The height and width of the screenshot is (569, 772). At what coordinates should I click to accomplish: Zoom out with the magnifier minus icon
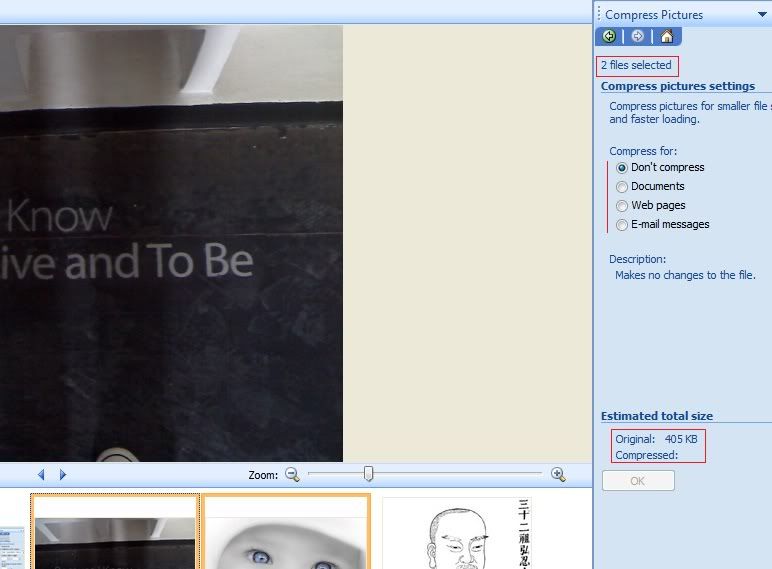pos(292,474)
